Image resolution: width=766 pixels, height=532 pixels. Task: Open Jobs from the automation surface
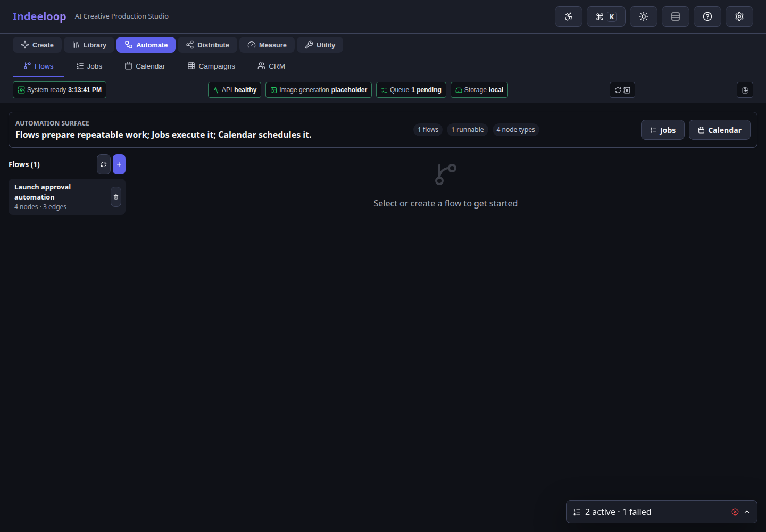663,130
